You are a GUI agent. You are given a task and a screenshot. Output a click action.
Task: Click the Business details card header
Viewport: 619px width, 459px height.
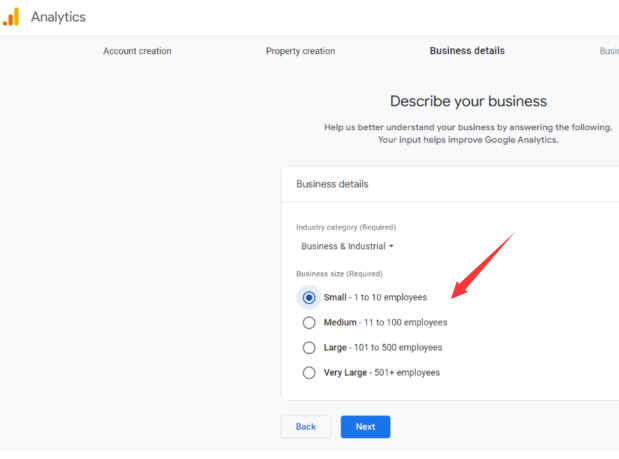(x=332, y=184)
